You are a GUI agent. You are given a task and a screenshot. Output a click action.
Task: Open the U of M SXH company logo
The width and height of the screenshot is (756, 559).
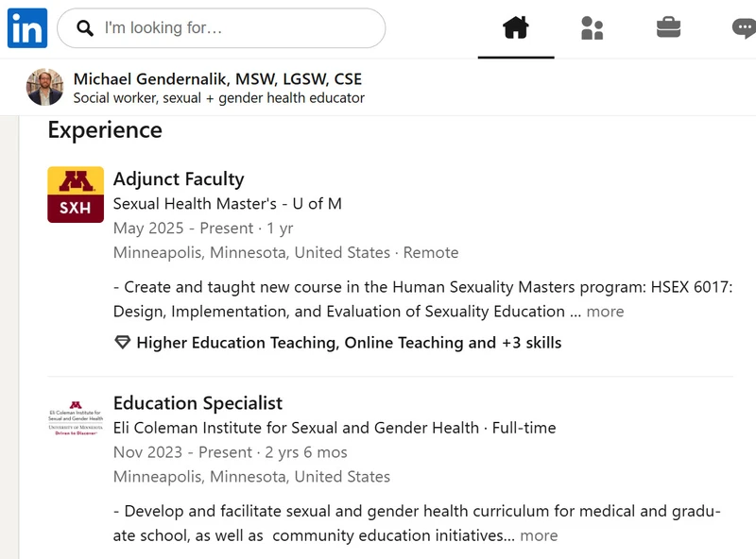(x=76, y=195)
